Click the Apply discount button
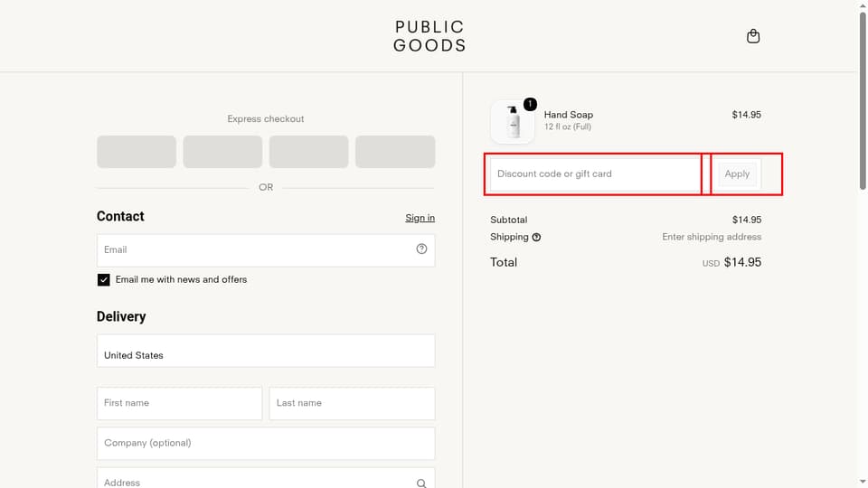868x488 pixels. [737, 174]
